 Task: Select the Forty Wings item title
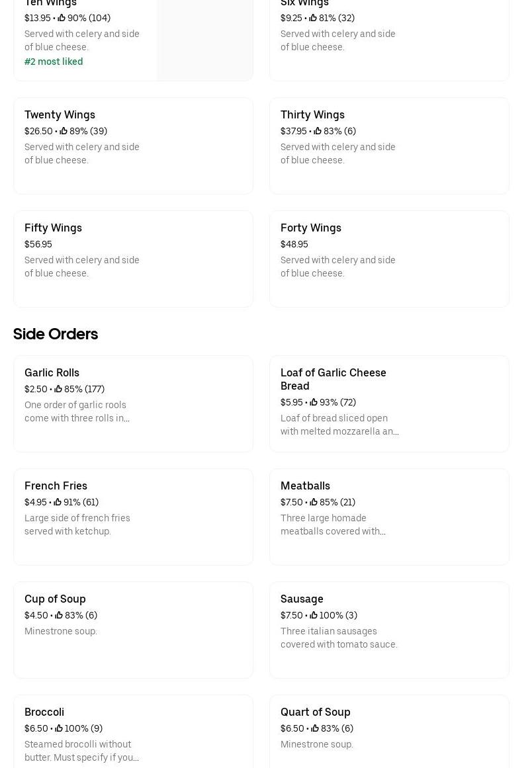click(310, 228)
